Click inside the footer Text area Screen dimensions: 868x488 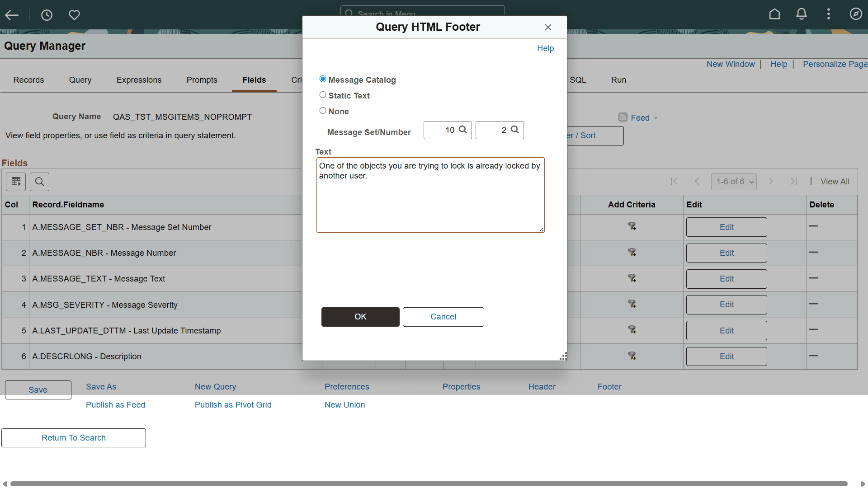click(x=430, y=194)
